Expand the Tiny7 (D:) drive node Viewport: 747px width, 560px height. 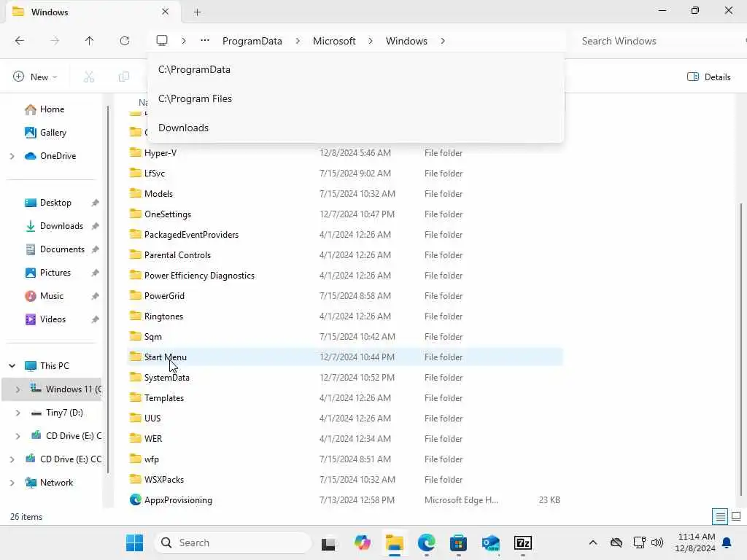pyautogui.click(x=18, y=413)
